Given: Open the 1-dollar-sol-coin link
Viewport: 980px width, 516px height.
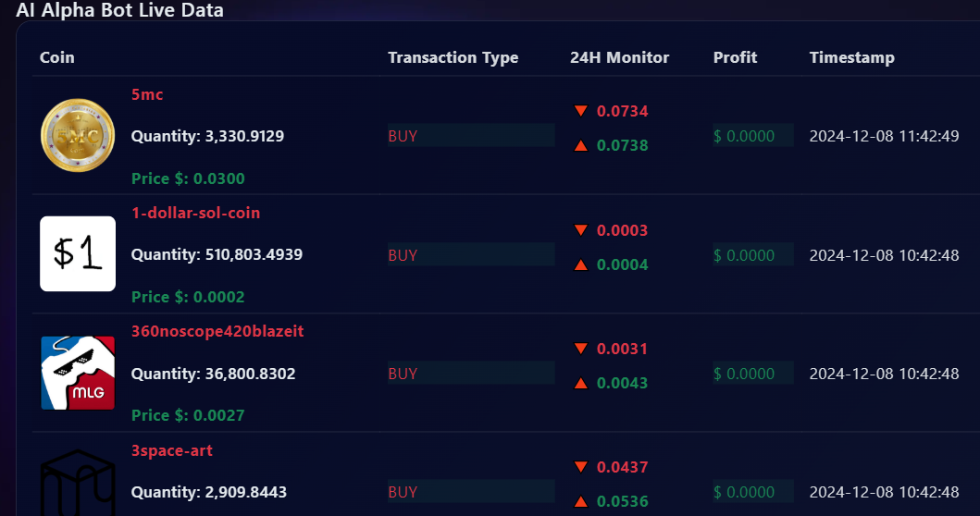Looking at the screenshot, I should point(195,213).
